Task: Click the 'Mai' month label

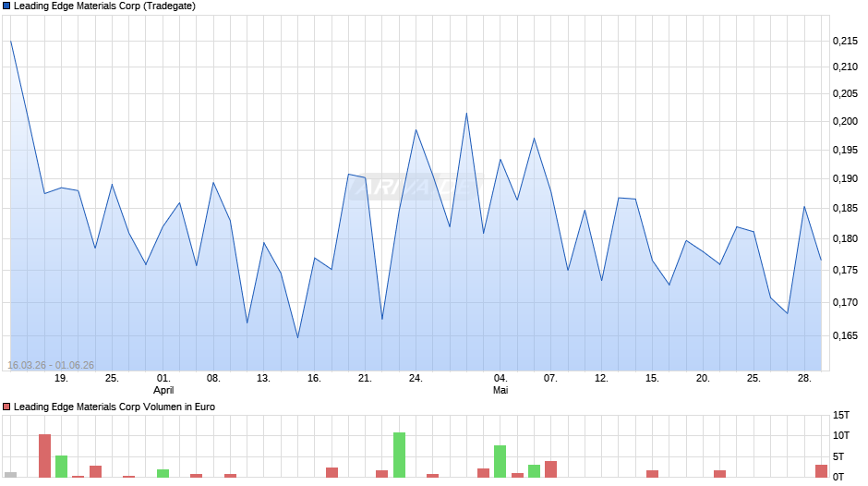Action: (500, 390)
